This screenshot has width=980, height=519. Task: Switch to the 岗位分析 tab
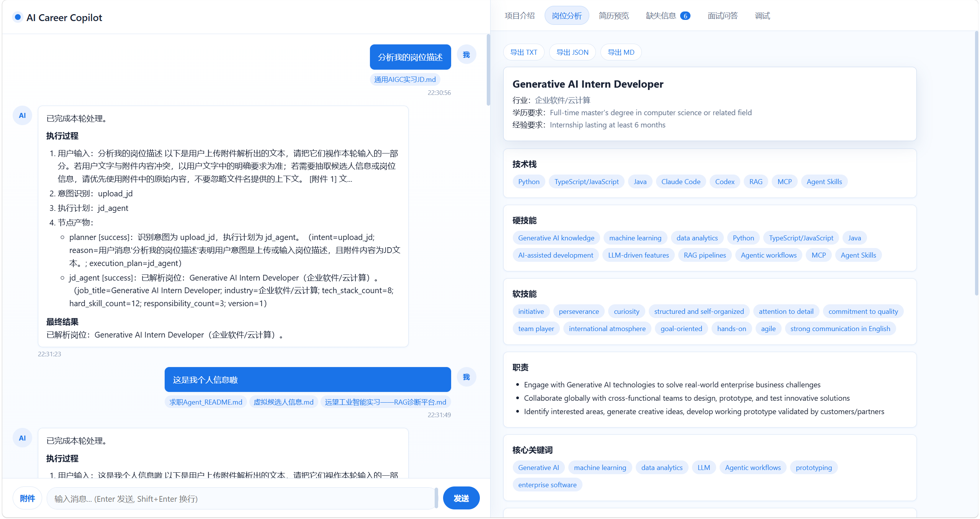click(566, 16)
